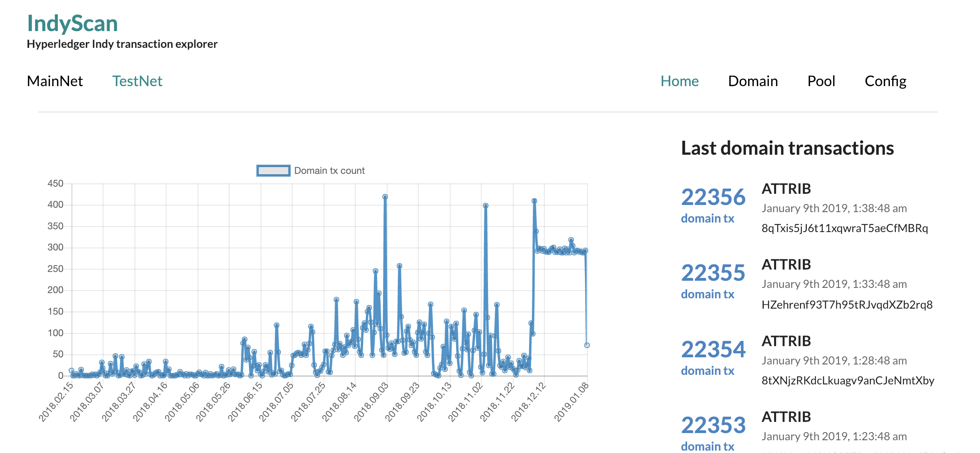Open transaction number 22355
The height and width of the screenshot is (453, 980).
pyautogui.click(x=713, y=273)
